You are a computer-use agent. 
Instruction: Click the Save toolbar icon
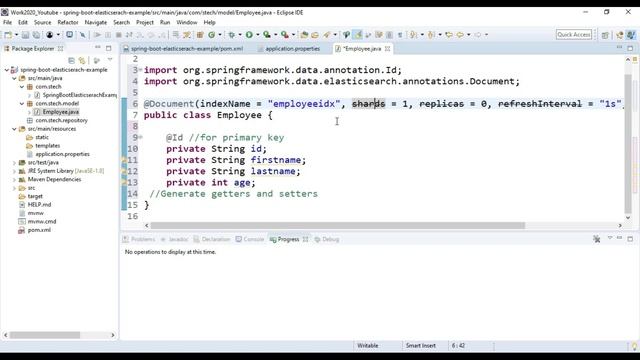coord(25,35)
